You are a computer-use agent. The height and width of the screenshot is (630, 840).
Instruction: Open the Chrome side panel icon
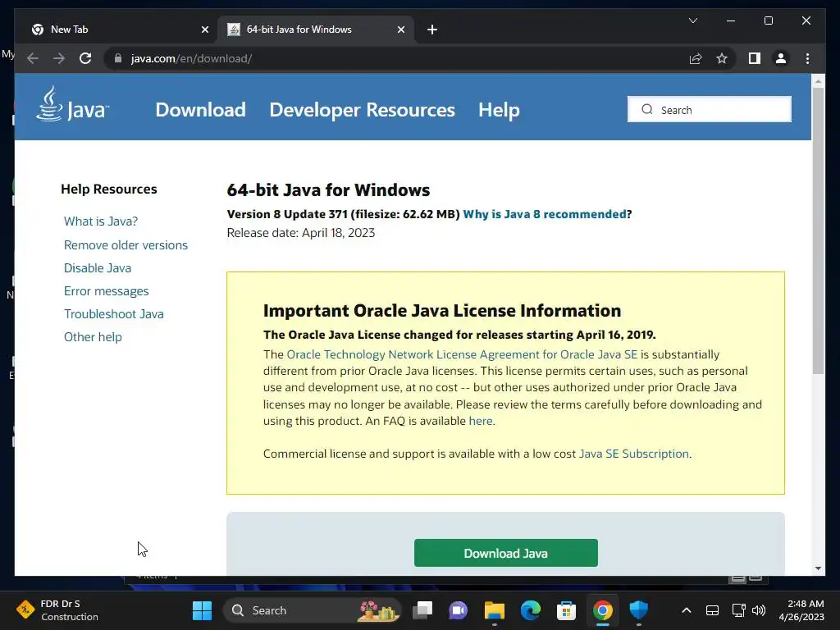coord(755,58)
